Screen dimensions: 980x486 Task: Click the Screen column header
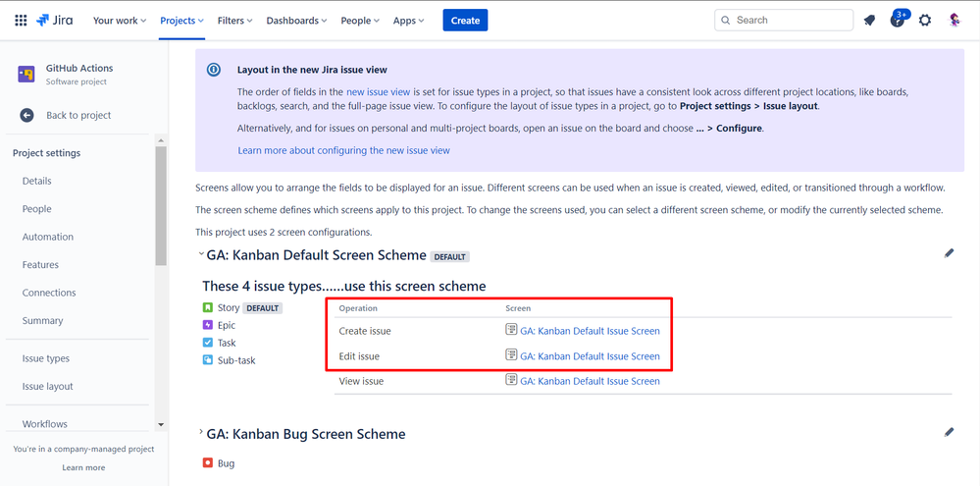[x=518, y=308]
